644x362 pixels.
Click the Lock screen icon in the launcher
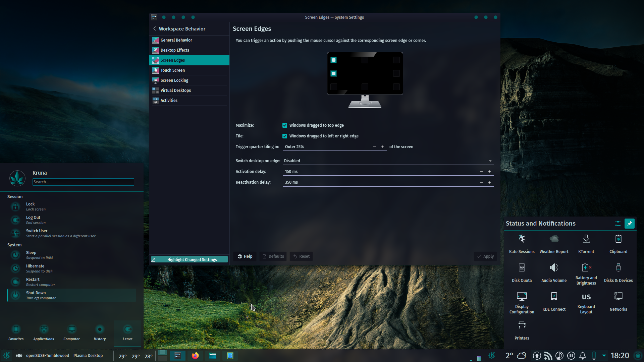[15, 206]
